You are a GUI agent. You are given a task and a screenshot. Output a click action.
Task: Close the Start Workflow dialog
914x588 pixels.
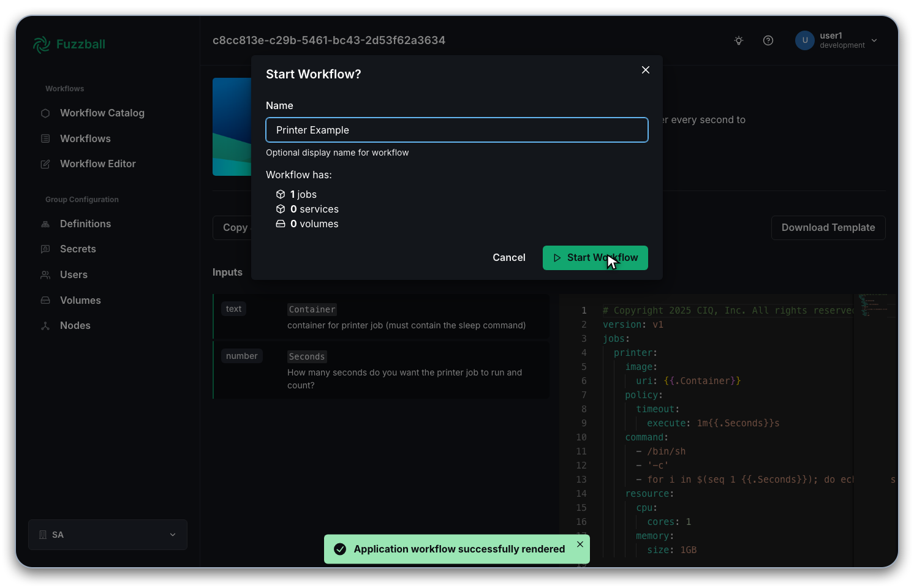click(x=645, y=70)
